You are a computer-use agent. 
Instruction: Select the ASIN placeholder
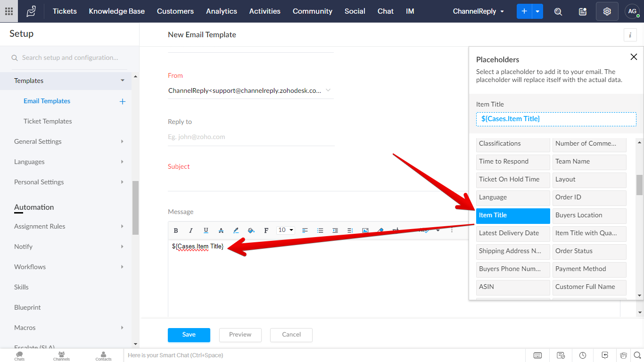click(x=513, y=287)
